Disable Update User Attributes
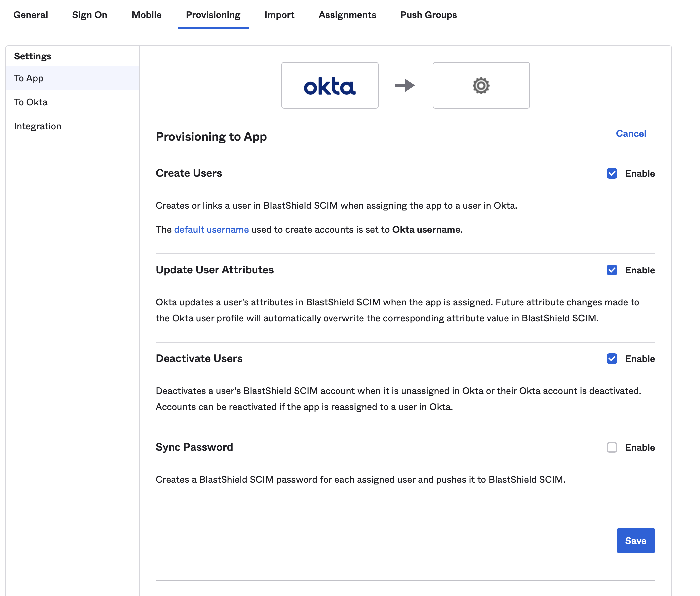Viewport: 700px width, 596px height. [x=612, y=270]
